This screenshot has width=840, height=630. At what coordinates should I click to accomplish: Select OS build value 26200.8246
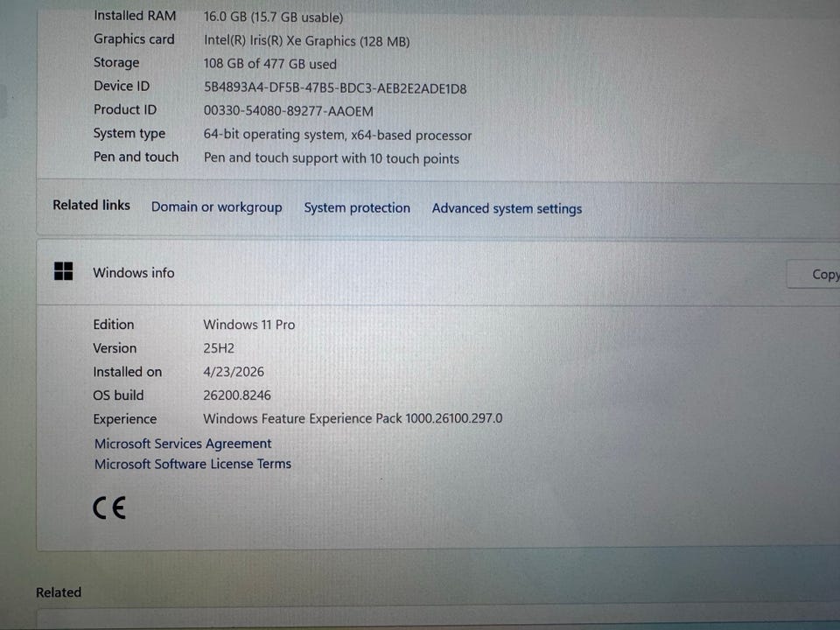[x=237, y=395]
